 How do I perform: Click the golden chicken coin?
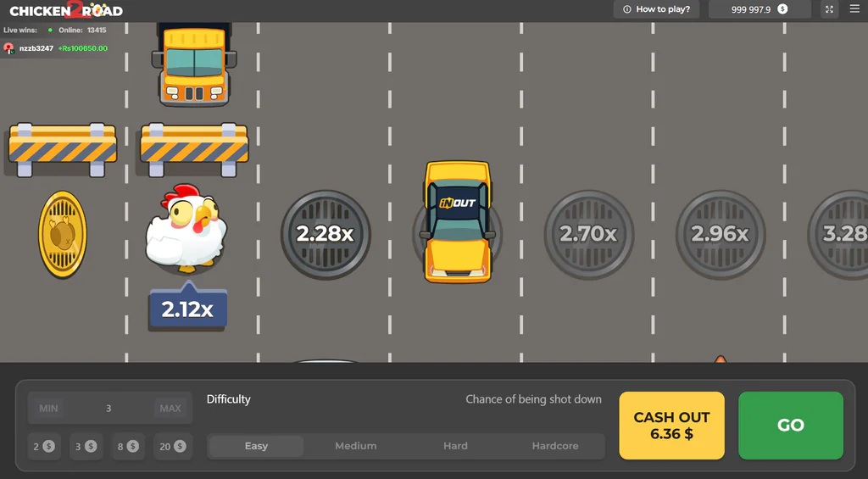point(63,234)
